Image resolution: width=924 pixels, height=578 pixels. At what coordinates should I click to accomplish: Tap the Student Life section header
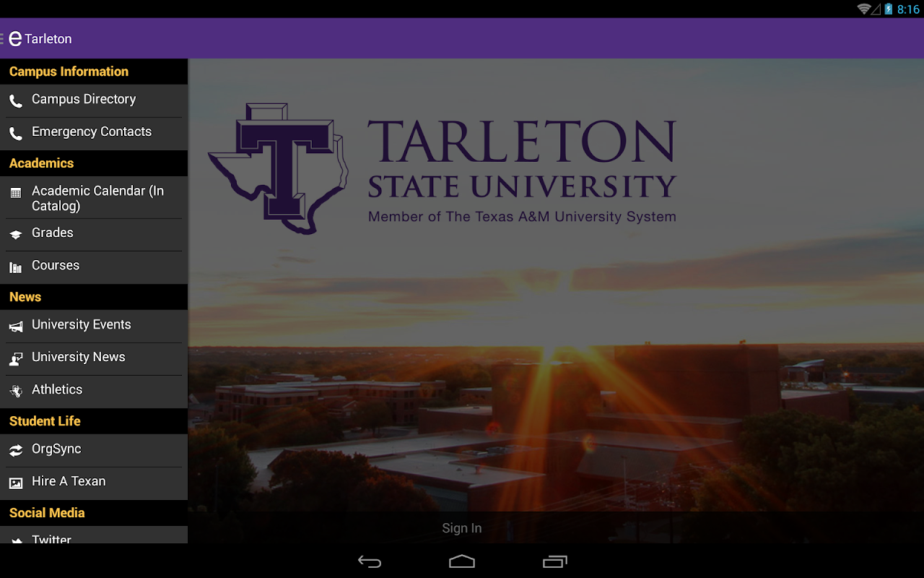[x=94, y=421]
